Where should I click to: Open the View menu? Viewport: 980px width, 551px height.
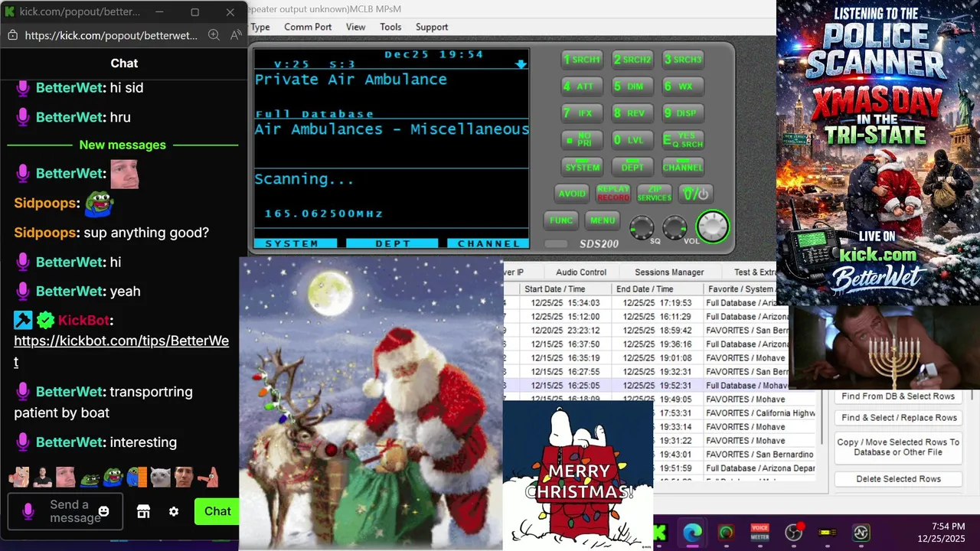coord(356,27)
